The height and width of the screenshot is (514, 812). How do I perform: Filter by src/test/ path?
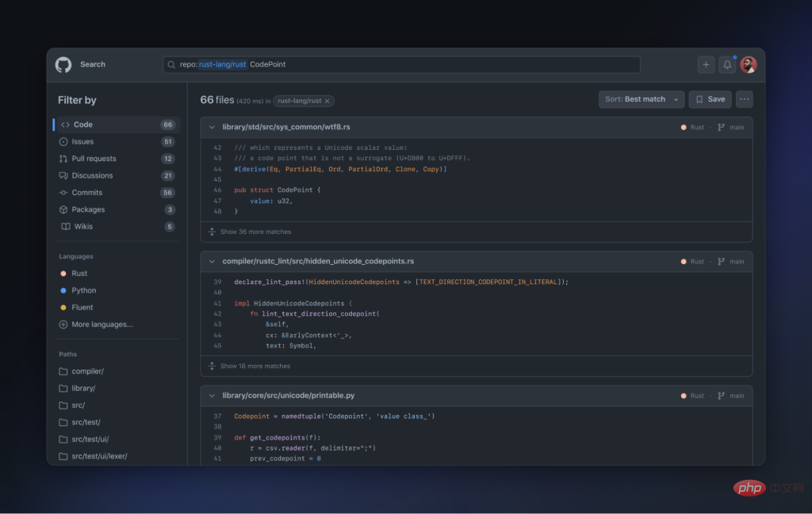pyautogui.click(x=80, y=422)
